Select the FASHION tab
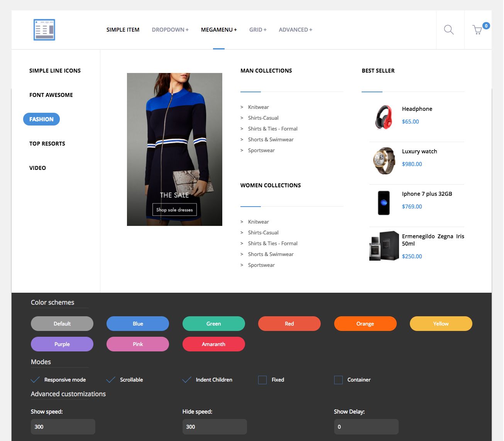The image size is (504, 441). (41, 119)
